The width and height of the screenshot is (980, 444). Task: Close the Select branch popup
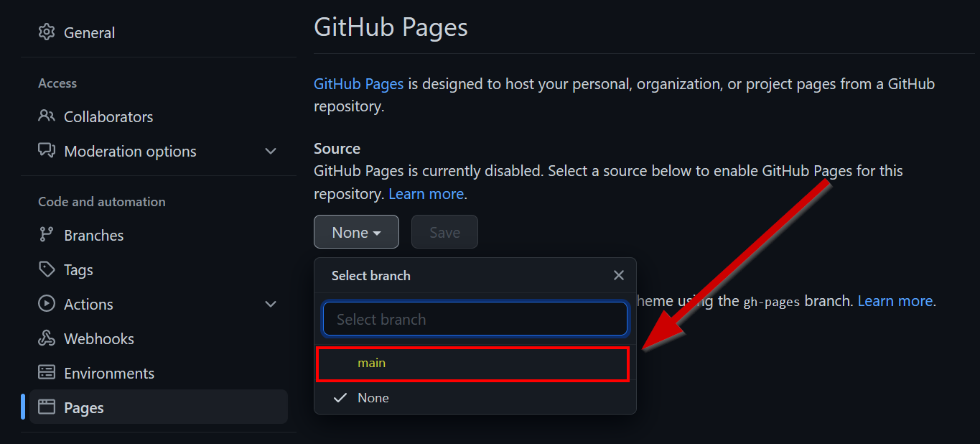click(619, 275)
